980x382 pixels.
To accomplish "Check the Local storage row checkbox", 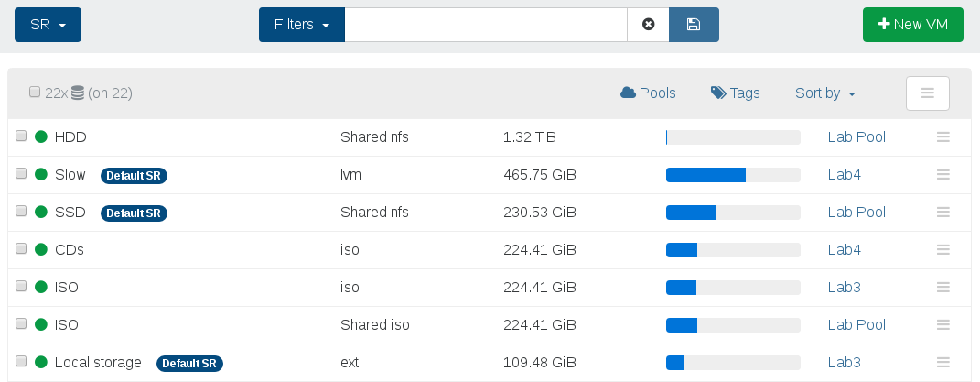I will [21, 361].
